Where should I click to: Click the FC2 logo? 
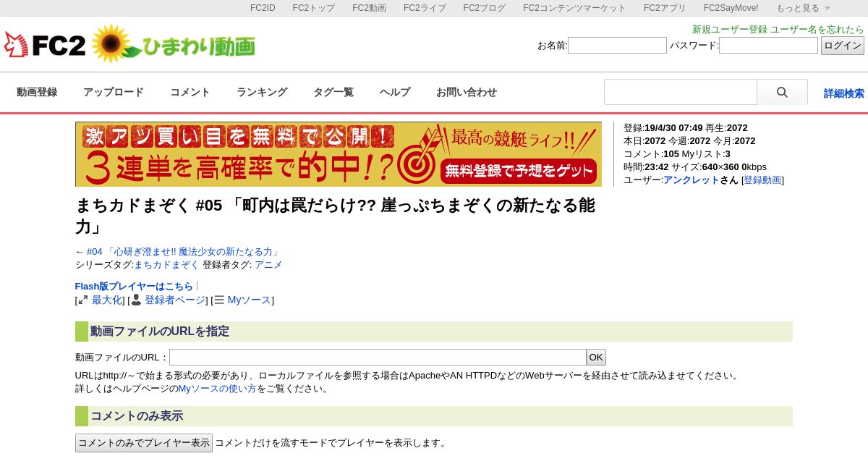[x=45, y=45]
